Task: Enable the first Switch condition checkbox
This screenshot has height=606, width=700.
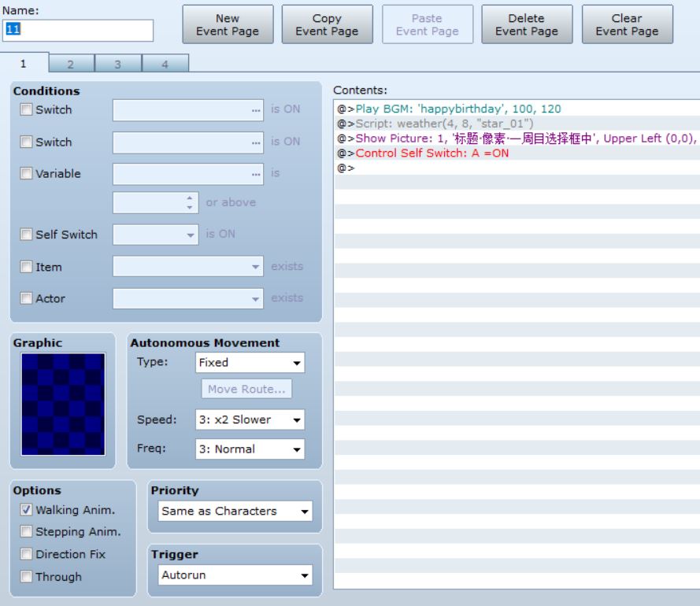Action: [x=26, y=109]
